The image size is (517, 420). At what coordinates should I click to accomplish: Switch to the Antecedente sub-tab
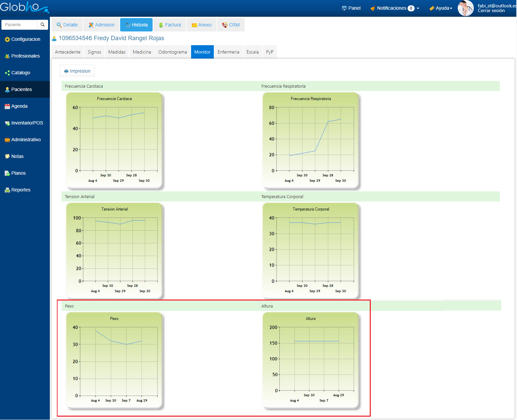coord(68,52)
